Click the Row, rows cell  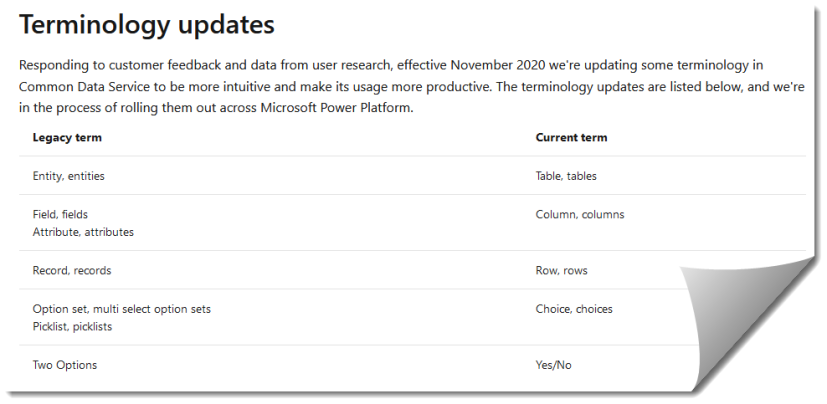pyautogui.click(x=561, y=271)
